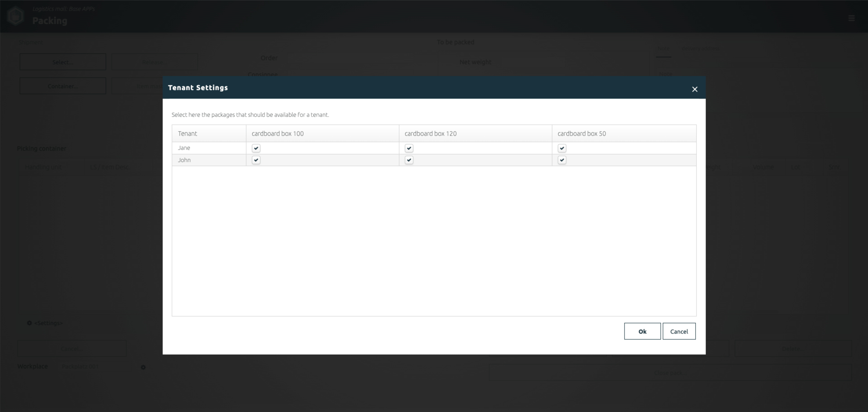Uncheck cardboard box 120 for Jane
Screen dimensions: 868x412
(409, 148)
